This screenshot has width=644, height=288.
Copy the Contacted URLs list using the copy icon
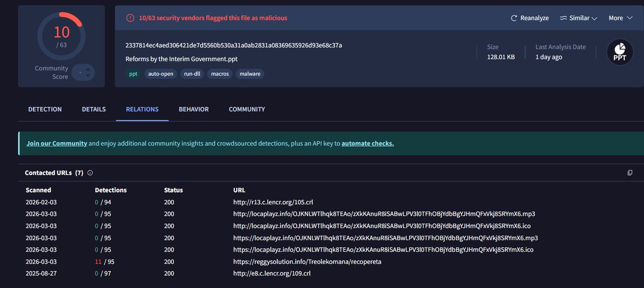pos(630,173)
